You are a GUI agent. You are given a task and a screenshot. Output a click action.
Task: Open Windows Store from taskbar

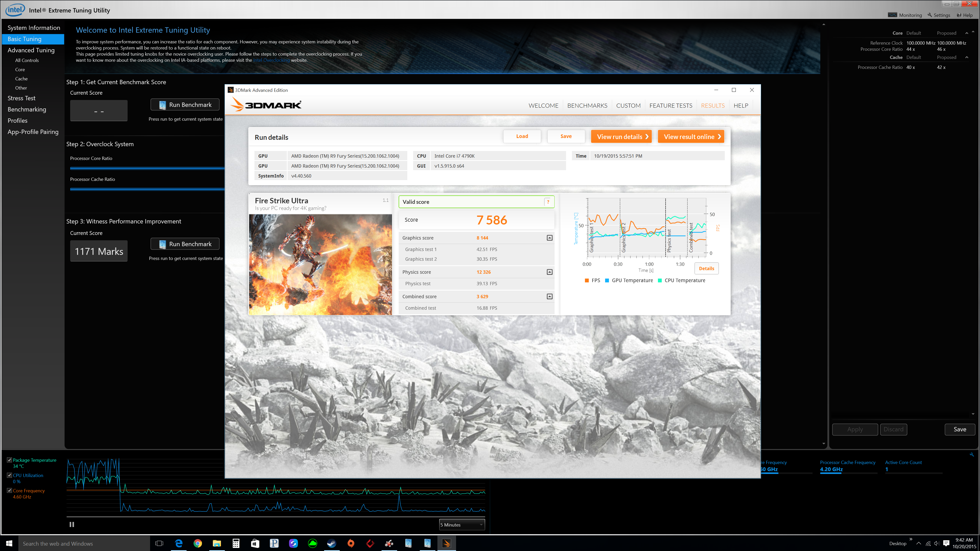coord(255,543)
